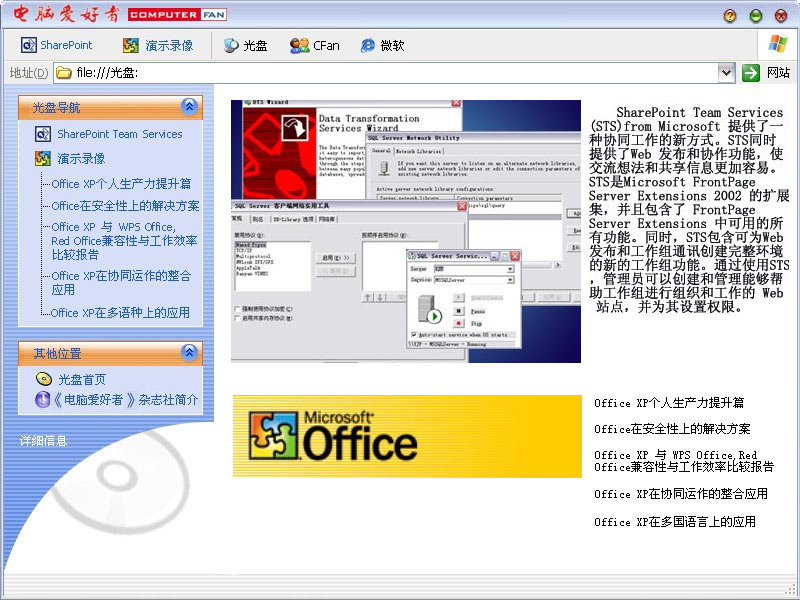Open right-side link Office兼容性与工作效率比较报告
Viewport: 800px width, 600px height.
tap(684, 461)
